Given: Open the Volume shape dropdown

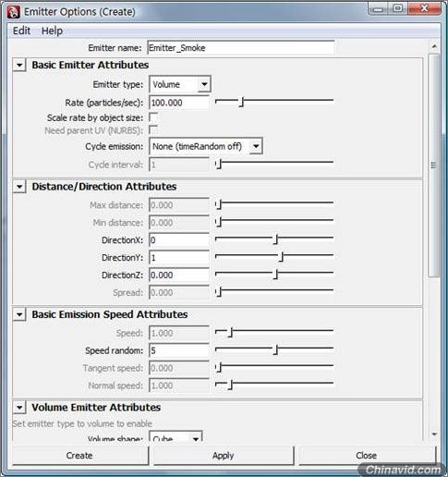Looking at the screenshot, I should click(x=176, y=437).
